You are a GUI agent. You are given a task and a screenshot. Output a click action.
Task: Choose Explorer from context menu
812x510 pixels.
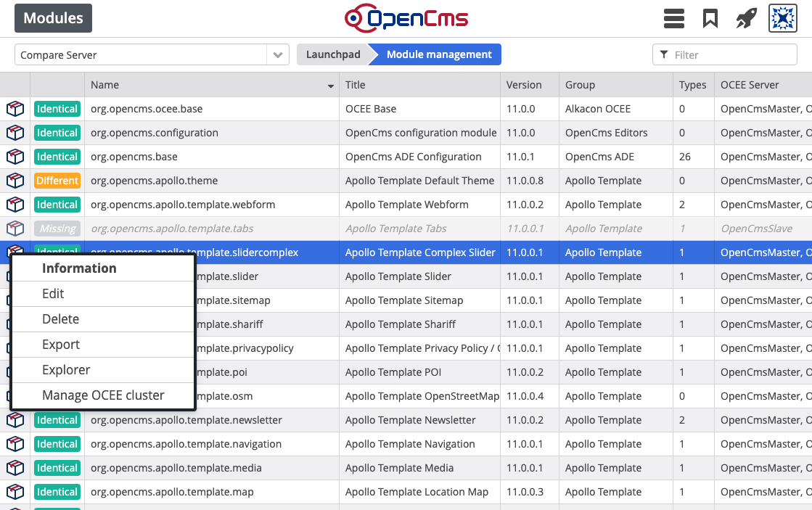(102, 370)
